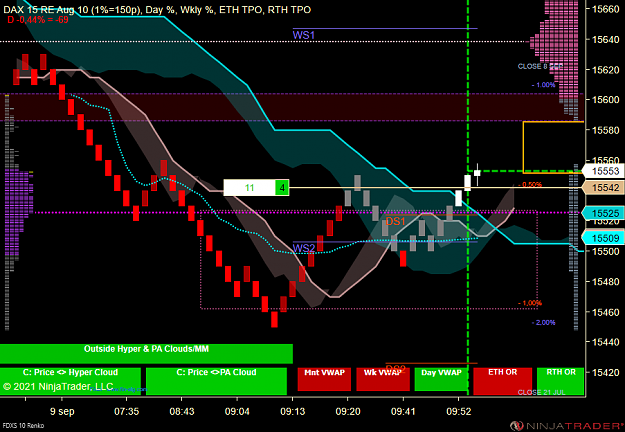Viewport: 625px width, 432px height.
Task: Click the orange -1.00% label near 15465
Action: pyautogui.click(x=530, y=303)
